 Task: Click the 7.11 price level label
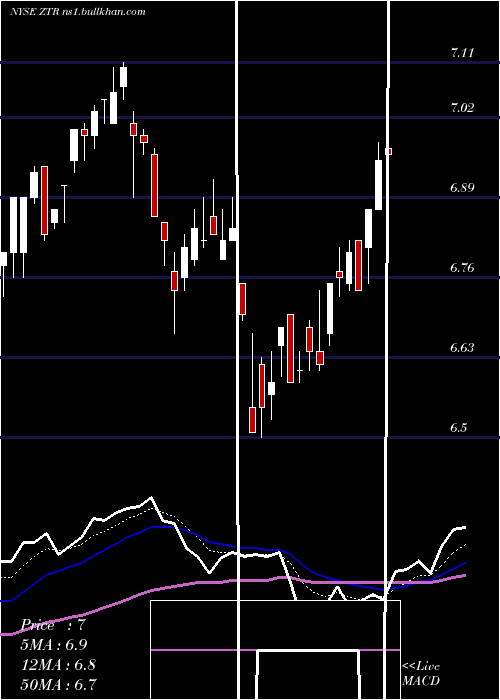pos(462,53)
